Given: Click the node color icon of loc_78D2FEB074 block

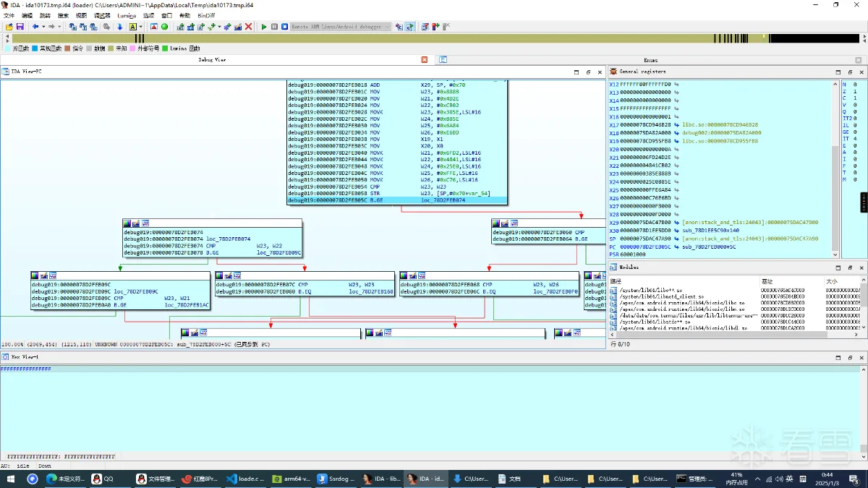Looking at the screenshot, I should pos(127,223).
